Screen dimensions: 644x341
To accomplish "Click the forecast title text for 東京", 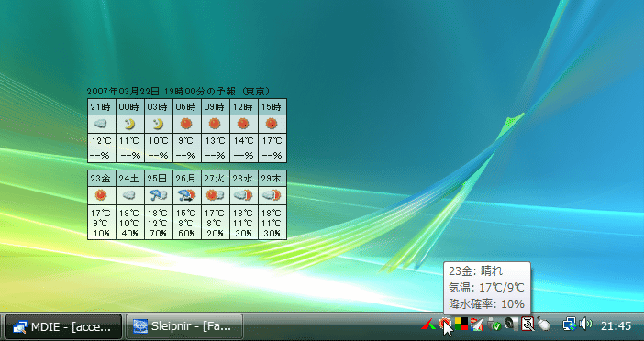I will pyautogui.click(x=179, y=91).
